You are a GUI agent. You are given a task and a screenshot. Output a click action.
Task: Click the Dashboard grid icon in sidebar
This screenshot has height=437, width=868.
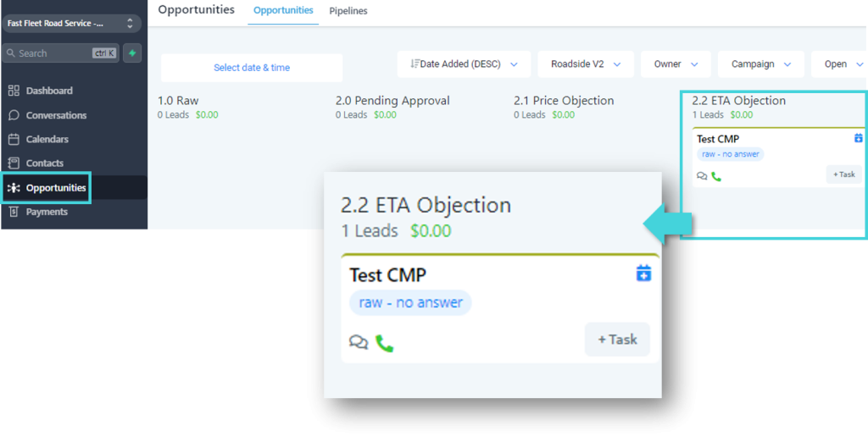(14, 91)
